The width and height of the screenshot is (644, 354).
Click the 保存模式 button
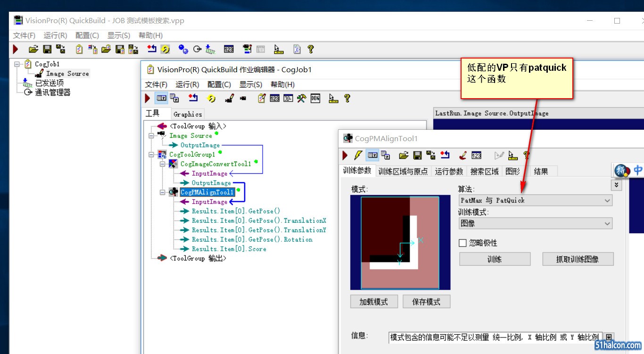pos(427,302)
